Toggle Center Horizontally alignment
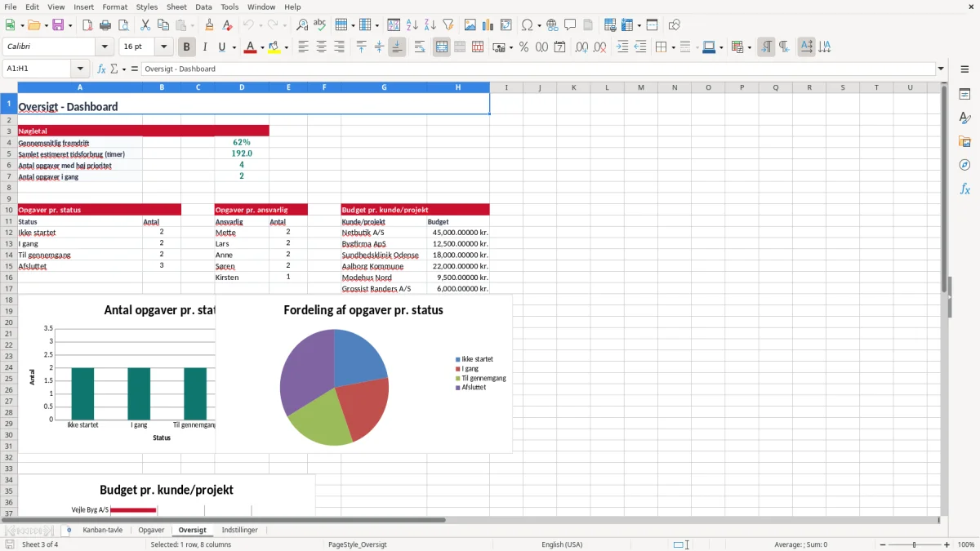The image size is (980, 551). coord(321,47)
